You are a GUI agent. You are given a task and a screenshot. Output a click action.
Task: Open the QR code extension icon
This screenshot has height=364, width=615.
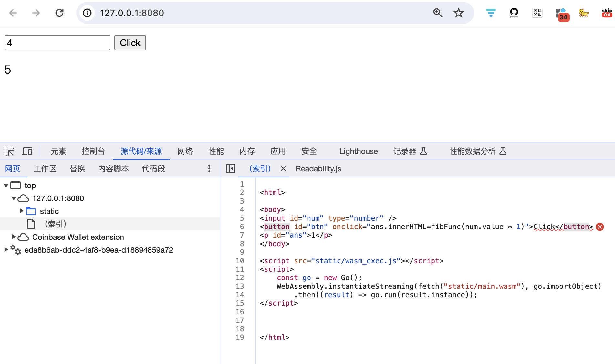pyautogui.click(x=537, y=13)
